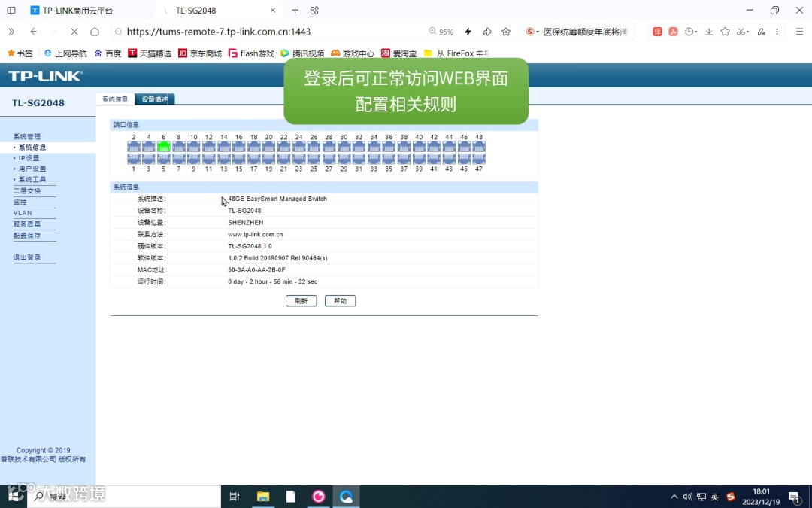Open the 用户设置 submenu item

click(32, 169)
